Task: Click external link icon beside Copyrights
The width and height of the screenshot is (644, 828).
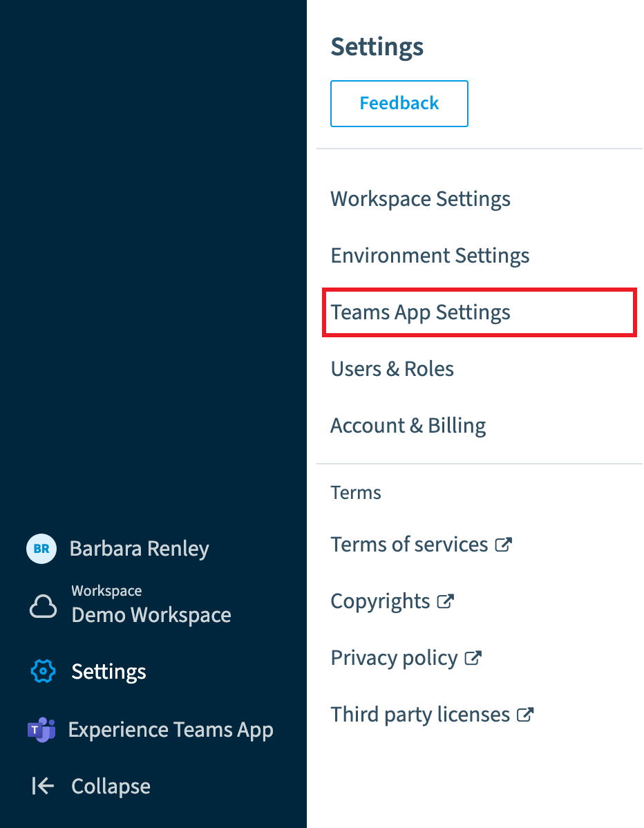Action: click(446, 601)
